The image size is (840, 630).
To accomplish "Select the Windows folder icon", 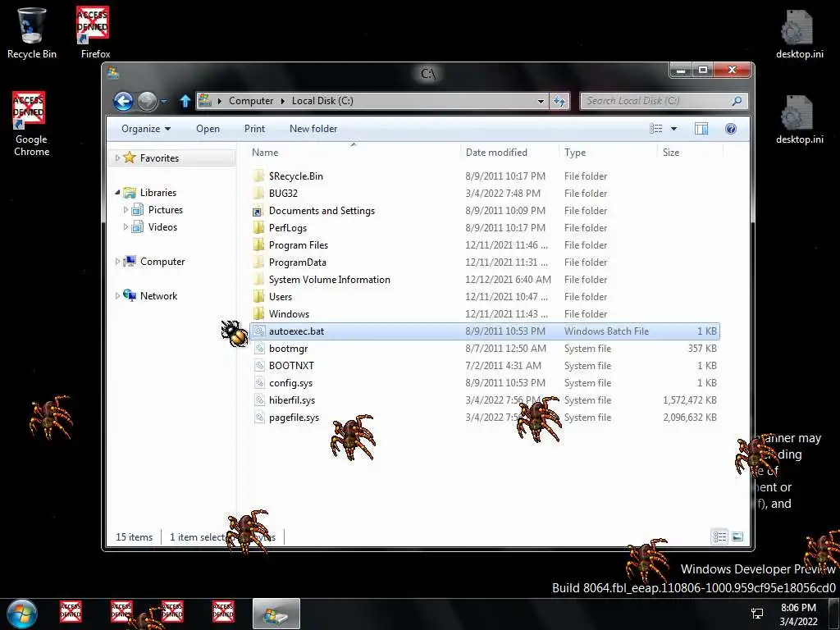I will pos(258,313).
